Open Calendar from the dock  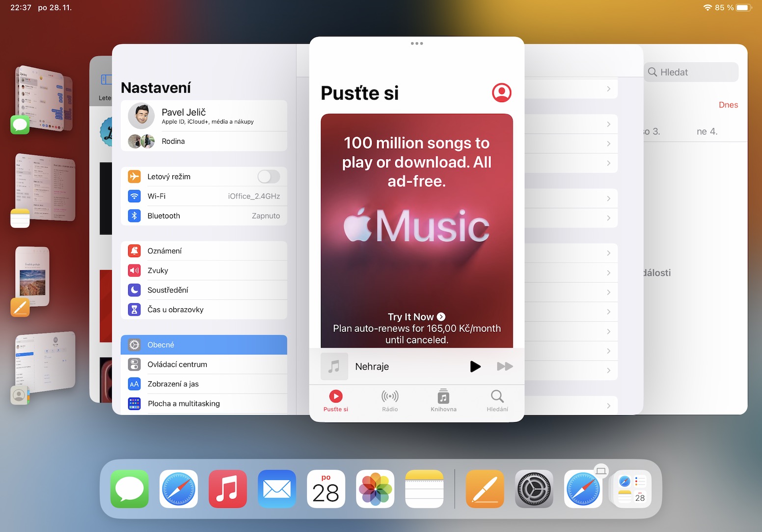(326, 489)
